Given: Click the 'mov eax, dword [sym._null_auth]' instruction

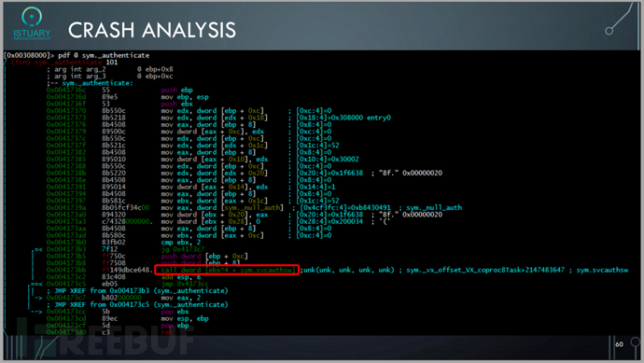Looking at the screenshot, I should 222,207.
